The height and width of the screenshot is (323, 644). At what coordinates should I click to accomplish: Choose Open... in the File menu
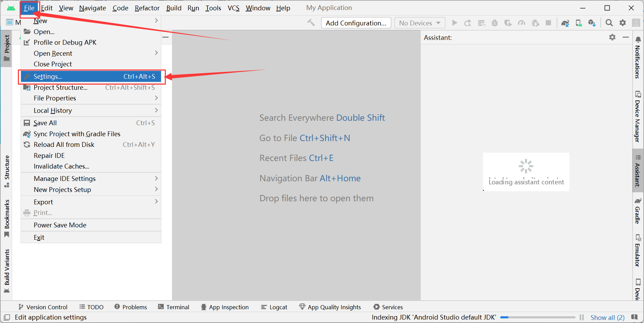[91, 32]
